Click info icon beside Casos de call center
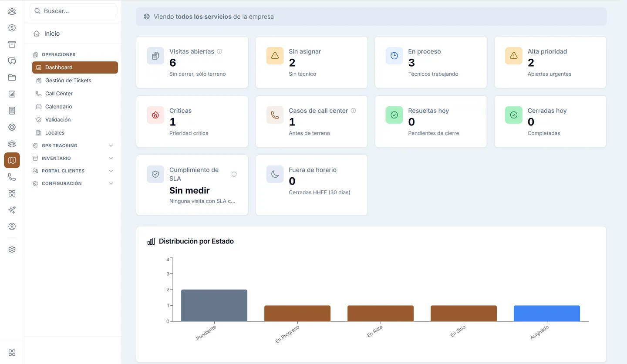 point(353,111)
